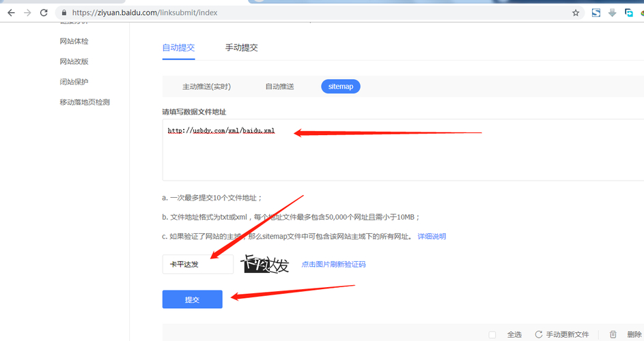Click the blue screen-copy extension icon
The image size is (644, 341).
629,13
